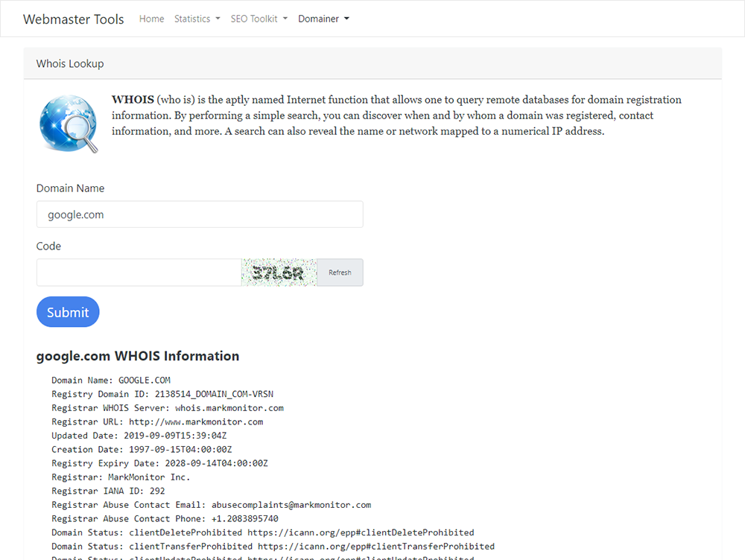Click the Code field label
This screenshot has height=560, width=745.
point(48,246)
